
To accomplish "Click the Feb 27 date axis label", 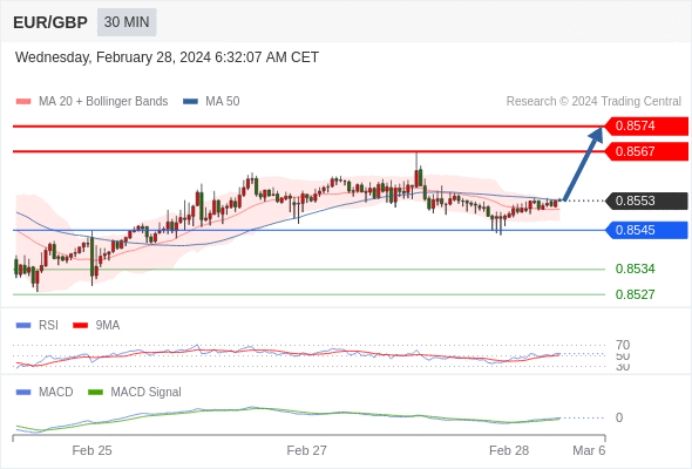I will pyautogui.click(x=307, y=450).
